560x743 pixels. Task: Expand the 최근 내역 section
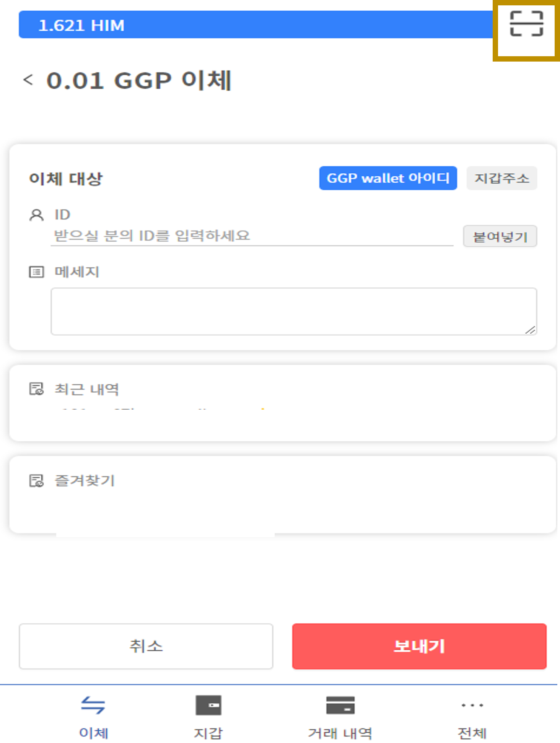(283, 403)
